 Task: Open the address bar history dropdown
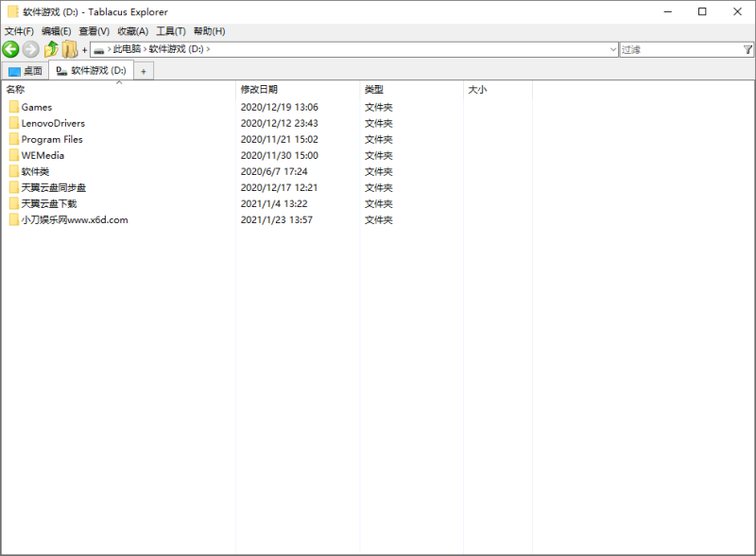tap(613, 49)
